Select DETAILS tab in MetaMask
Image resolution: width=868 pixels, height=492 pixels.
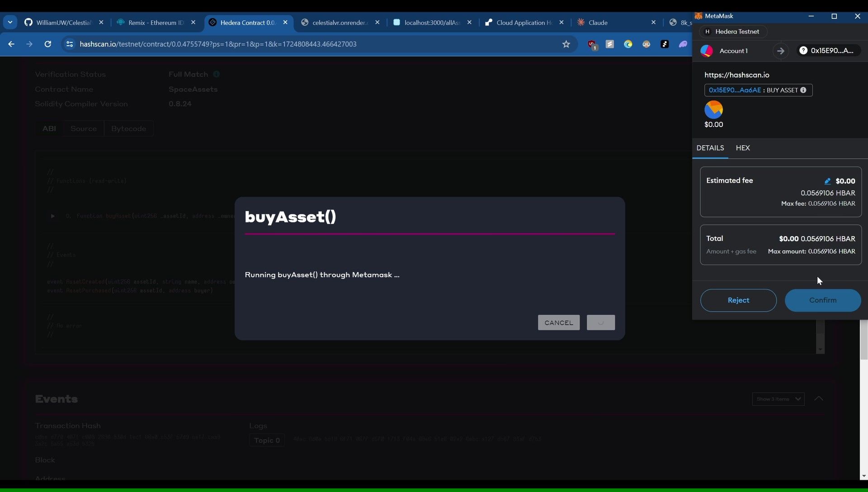coord(710,148)
